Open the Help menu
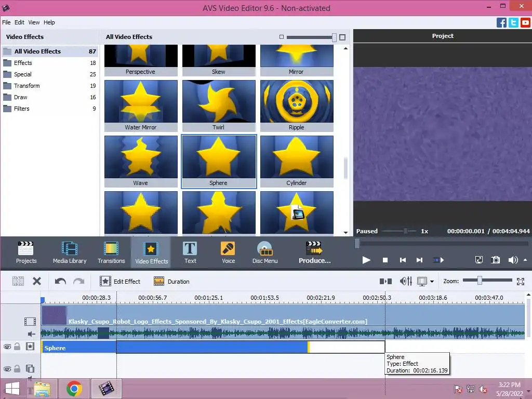The width and height of the screenshot is (532, 399). tap(49, 22)
